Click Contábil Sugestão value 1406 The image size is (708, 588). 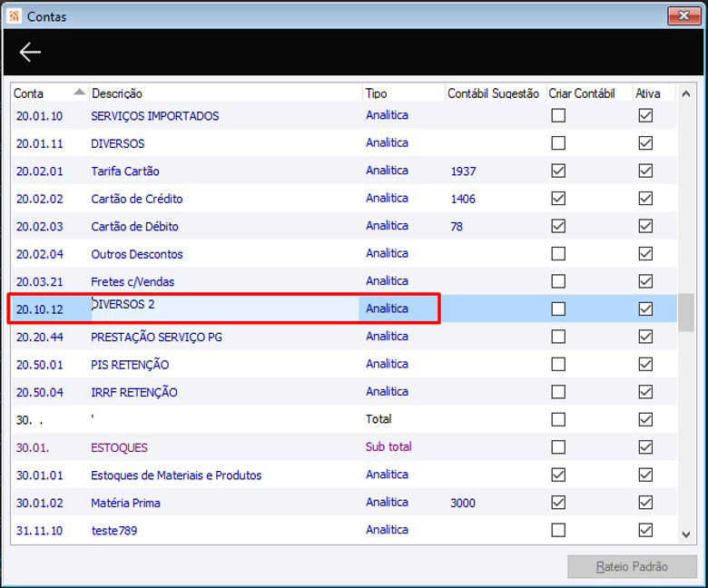point(463,199)
